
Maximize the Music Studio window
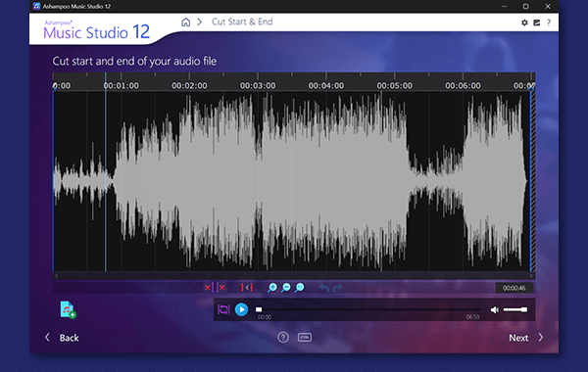525,7
